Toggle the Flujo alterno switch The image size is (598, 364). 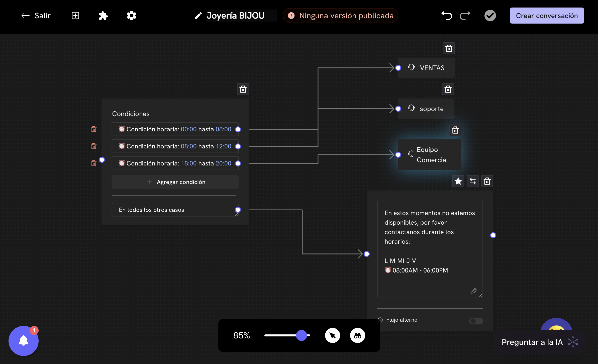[x=476, y=321]
